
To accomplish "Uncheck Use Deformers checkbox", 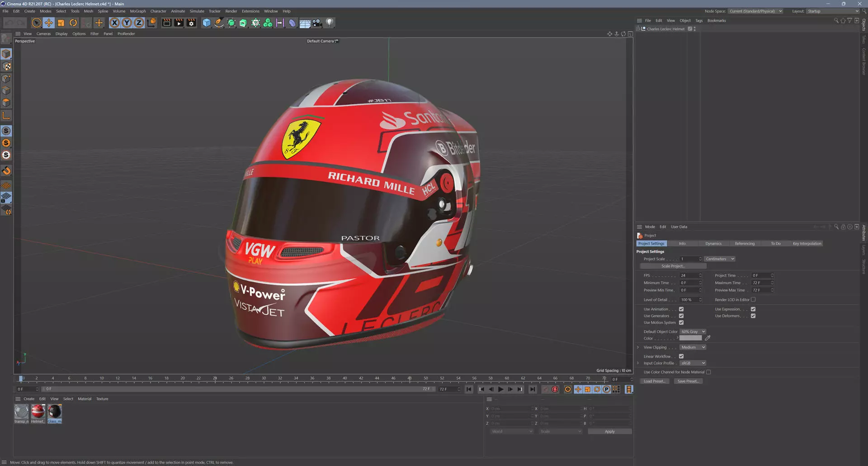I will 753,316.
